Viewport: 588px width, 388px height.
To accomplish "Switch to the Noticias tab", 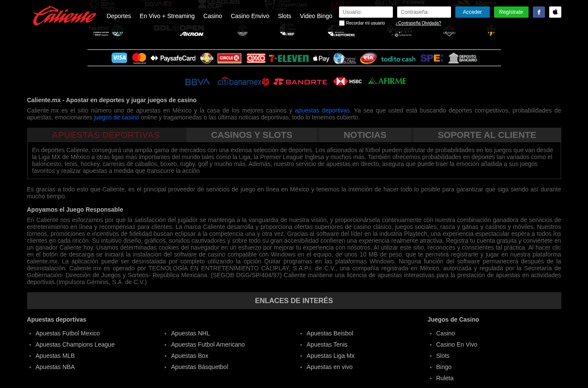I will 365,135.
